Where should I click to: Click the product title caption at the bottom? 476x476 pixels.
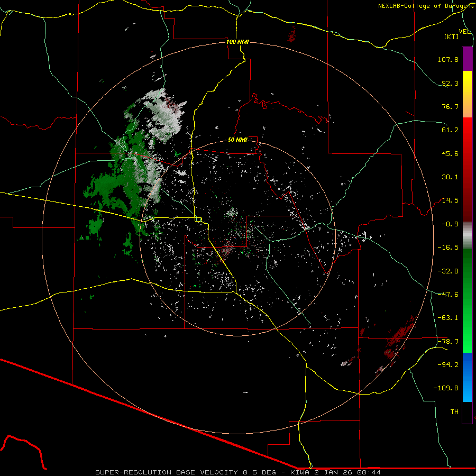coord(237,472)
